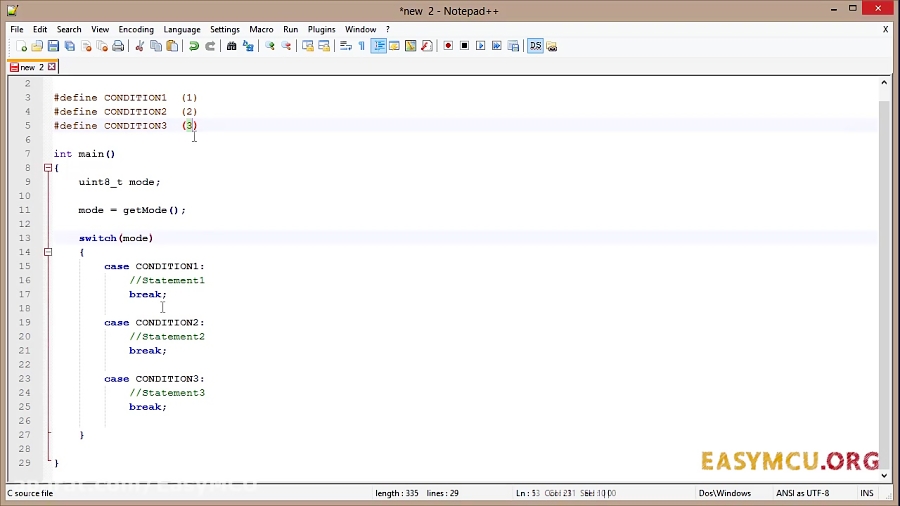The width and height of the screenshot is (900, 506).
Task: Click the Dos\Windows line ending status field
Action: pyautogui.click(x=725, y=493)
